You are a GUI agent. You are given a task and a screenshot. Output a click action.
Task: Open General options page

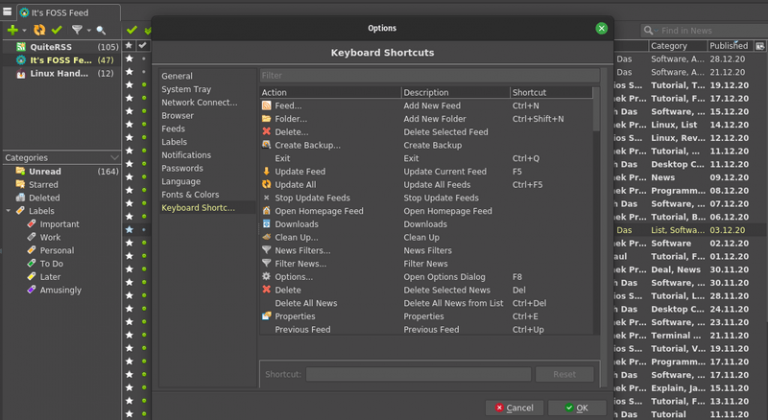click(x=177, y=76)
